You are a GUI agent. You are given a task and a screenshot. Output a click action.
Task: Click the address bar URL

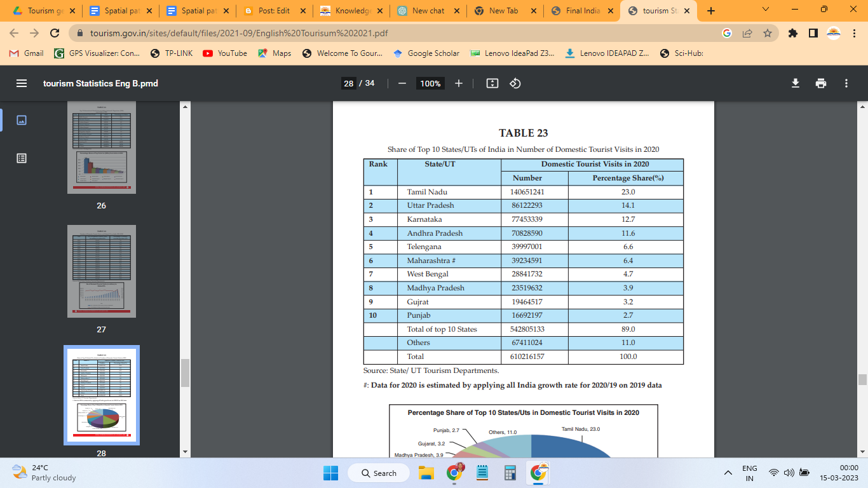pyautogui.click(x=239, y=33)
